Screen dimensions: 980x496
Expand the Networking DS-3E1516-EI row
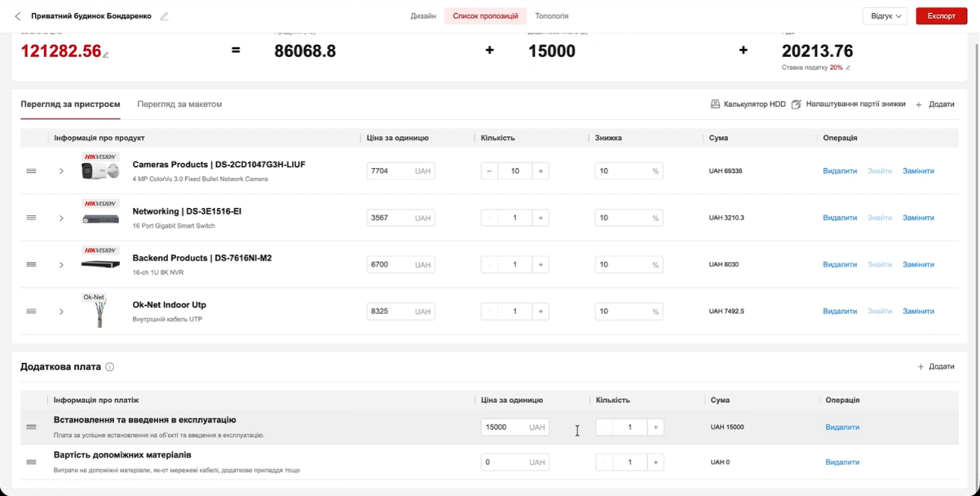click(x=62, y=218)
